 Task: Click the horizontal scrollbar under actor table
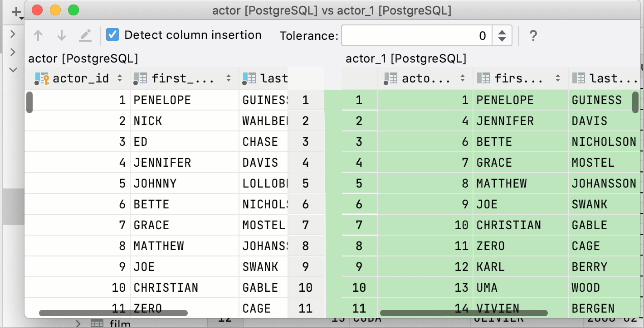(x=113, y=313)
